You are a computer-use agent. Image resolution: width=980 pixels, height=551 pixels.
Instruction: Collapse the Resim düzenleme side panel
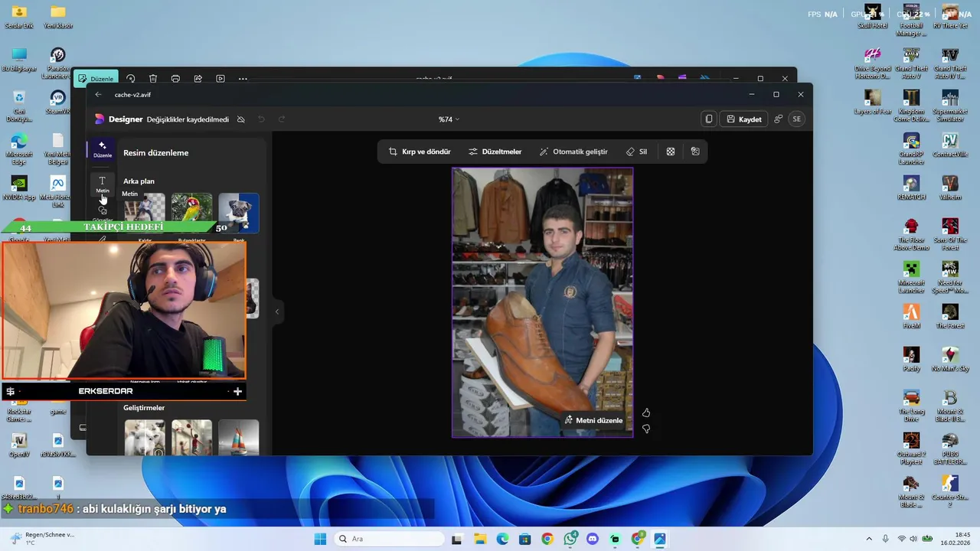(277, 311)
